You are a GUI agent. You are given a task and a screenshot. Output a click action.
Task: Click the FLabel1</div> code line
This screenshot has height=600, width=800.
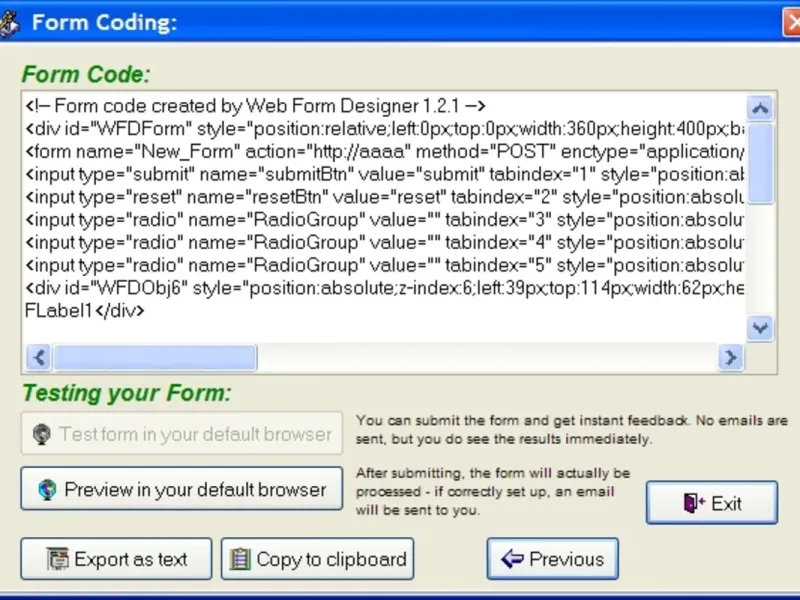point(85,311)
